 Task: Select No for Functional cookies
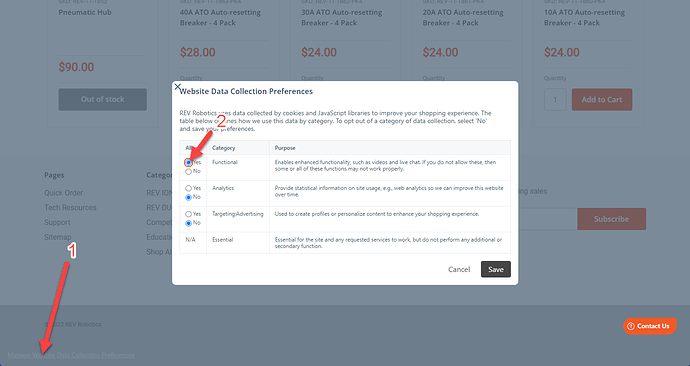(188, 172)
